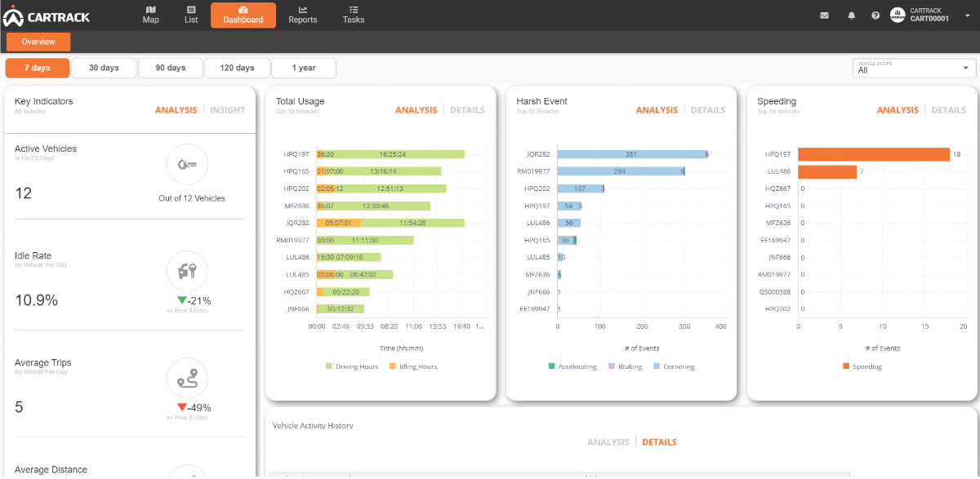Image resolution: width=980 pixels, height=479 pixels.
Task: Click the Average Trips route icon
Action: 187,378
